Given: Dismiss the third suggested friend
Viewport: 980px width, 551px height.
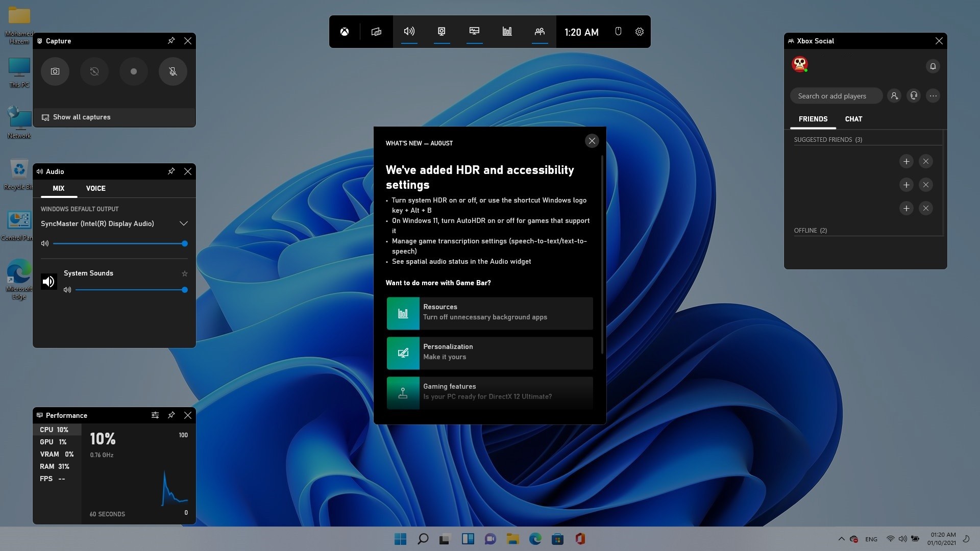Looking at the screenshot, I should pyautogui.click(x=926, y=209).
